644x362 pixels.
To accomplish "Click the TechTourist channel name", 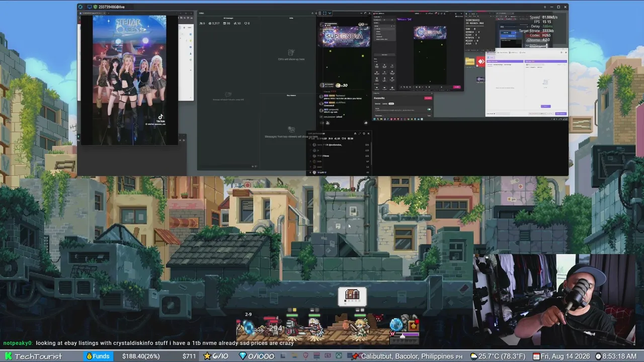I will point(38,356).
